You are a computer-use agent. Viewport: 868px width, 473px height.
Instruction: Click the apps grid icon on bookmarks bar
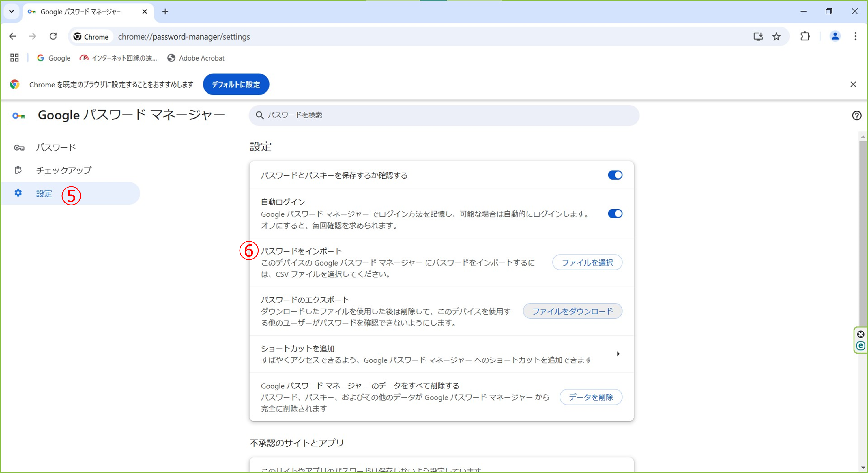[14, 58]
